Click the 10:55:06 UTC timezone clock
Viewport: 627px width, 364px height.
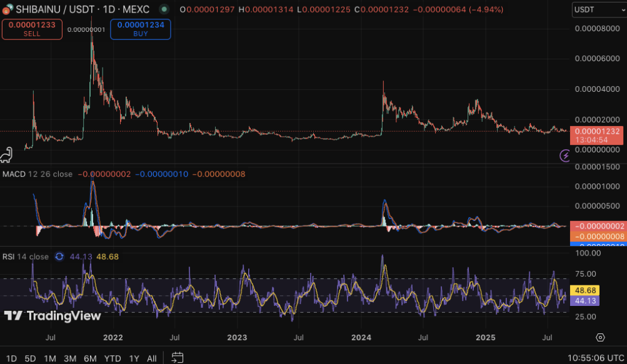coord(593,358)
